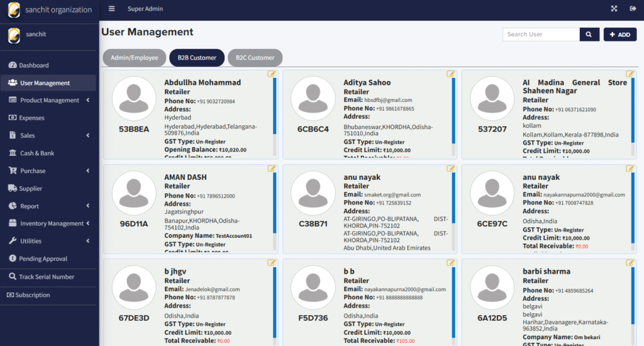
Task: Click edit icon on Aditya Sahoo card
Action: pyautogui.click(x=451, y=74)
